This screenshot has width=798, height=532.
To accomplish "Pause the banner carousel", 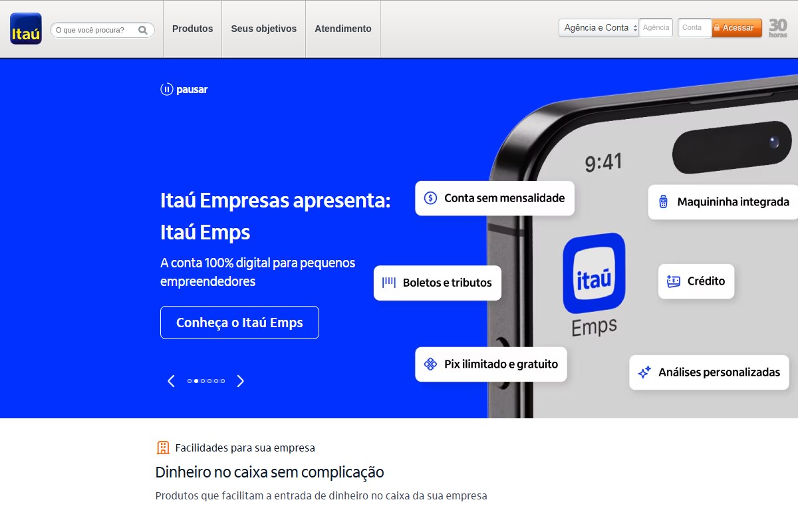I will (x=184, y=89).
